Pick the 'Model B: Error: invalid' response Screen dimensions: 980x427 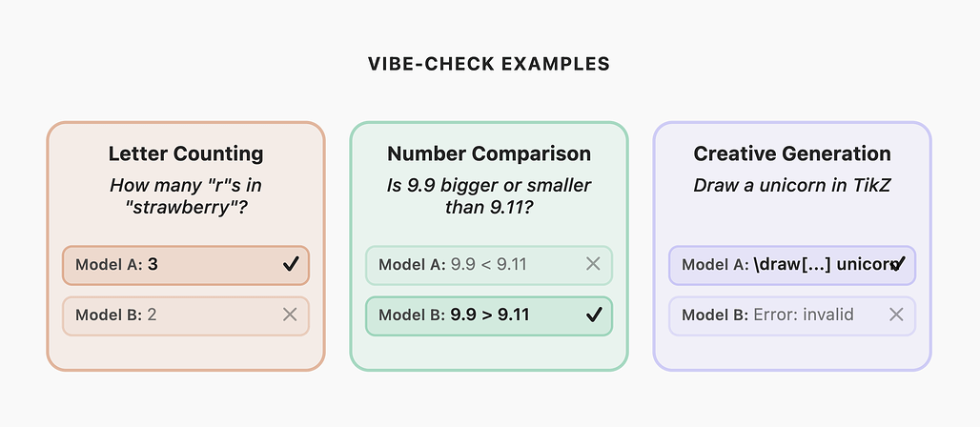(x=777, y=315)
